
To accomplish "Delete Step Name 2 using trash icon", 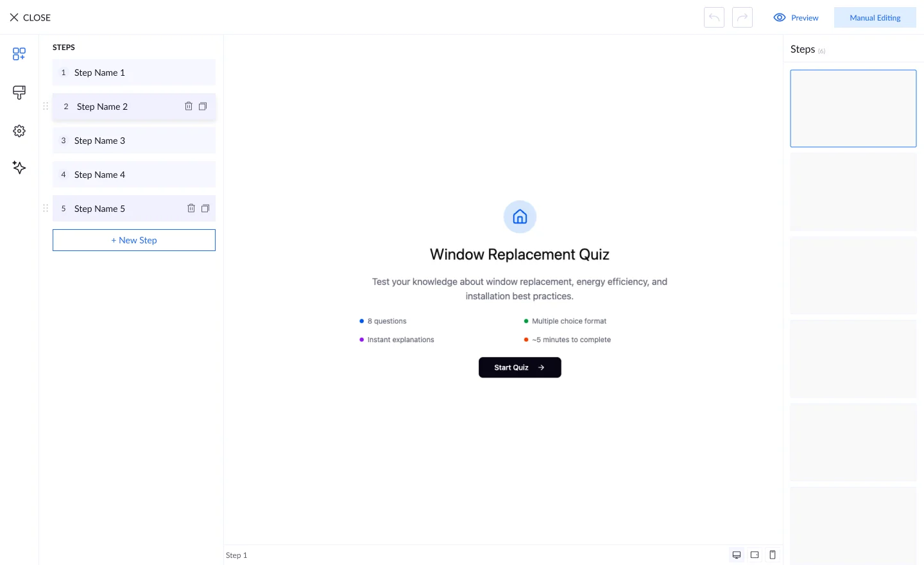I will click(x=189, y=106).
